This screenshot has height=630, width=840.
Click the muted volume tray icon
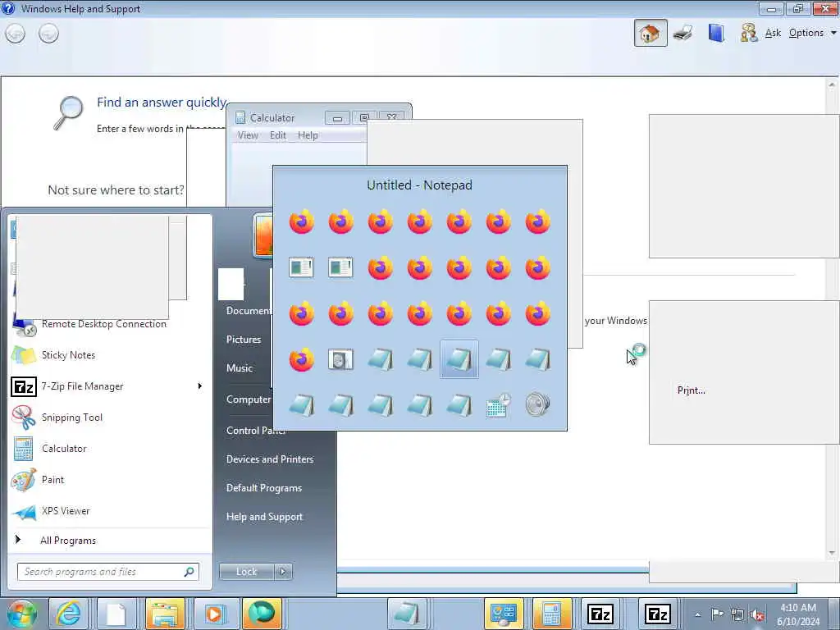[757, 614]
